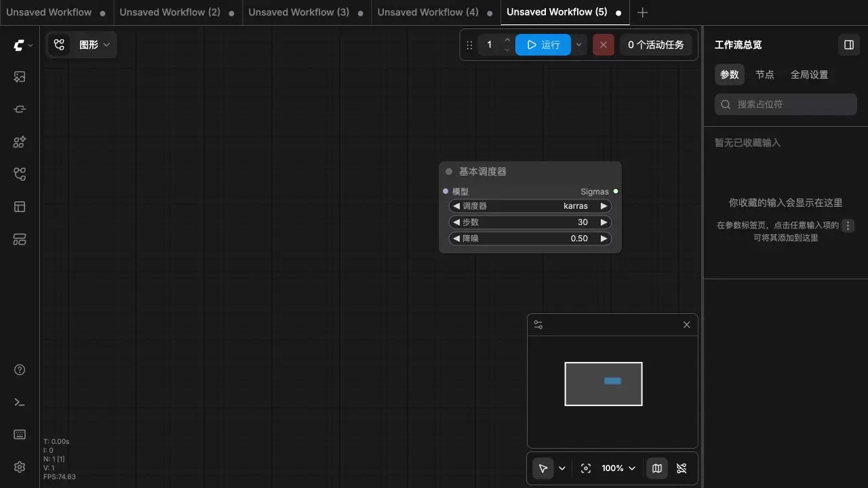
Task: Select the Unsaved Workflow first tab
Action: 56,12
